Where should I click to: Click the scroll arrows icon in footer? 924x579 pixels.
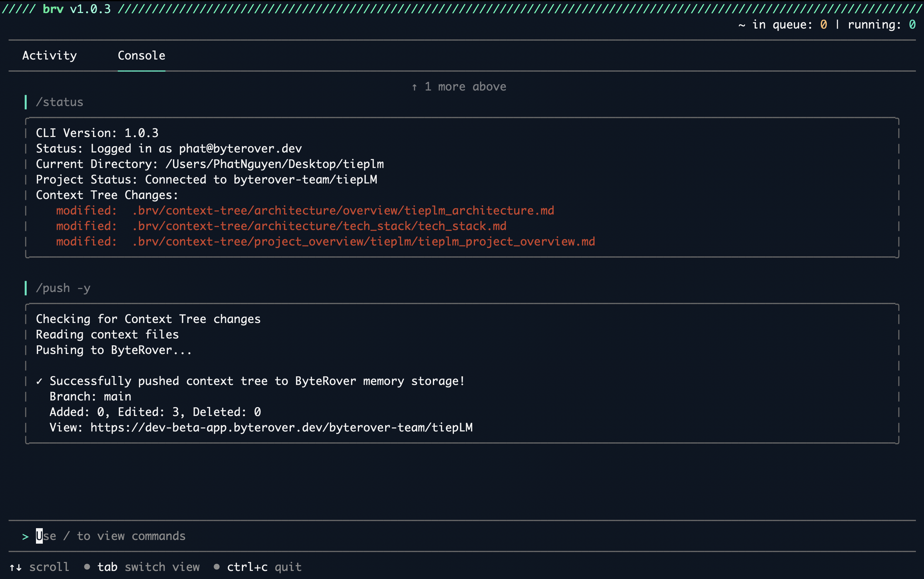[15, 567]
